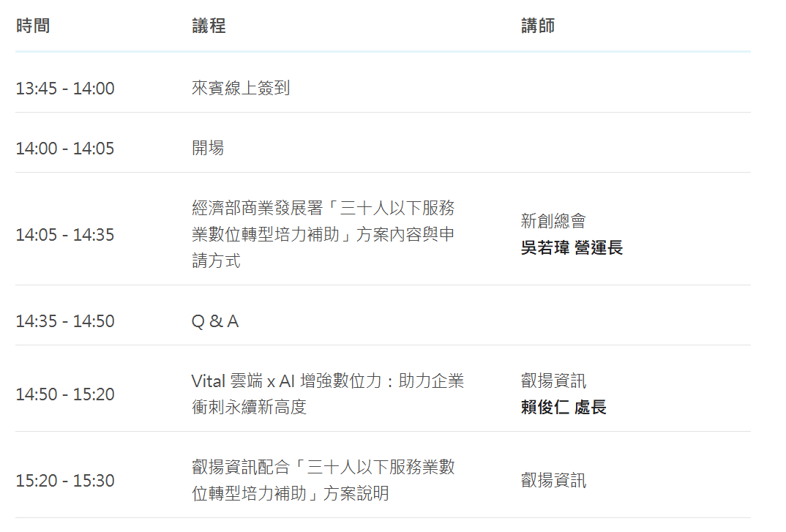Select the 15:20 - 15:30 time slot

pos(65,481)
